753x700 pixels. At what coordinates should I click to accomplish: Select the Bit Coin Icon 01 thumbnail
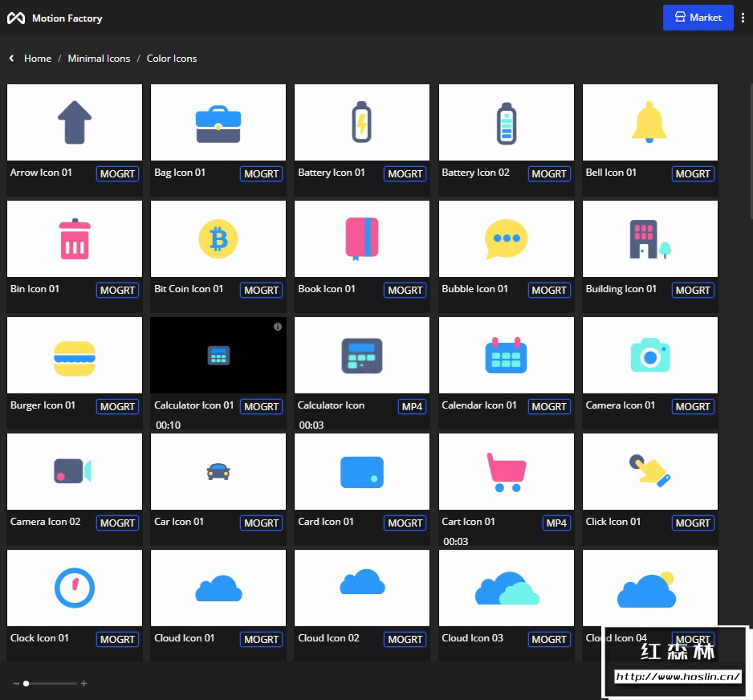click(218, 238)
